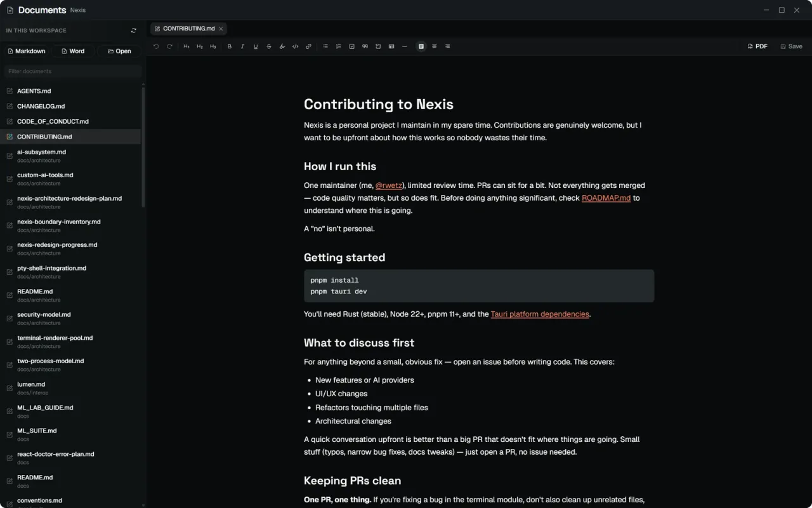Viewport: 812px width, 508px height.
Task: Insert a table
Action: [391, 46]
